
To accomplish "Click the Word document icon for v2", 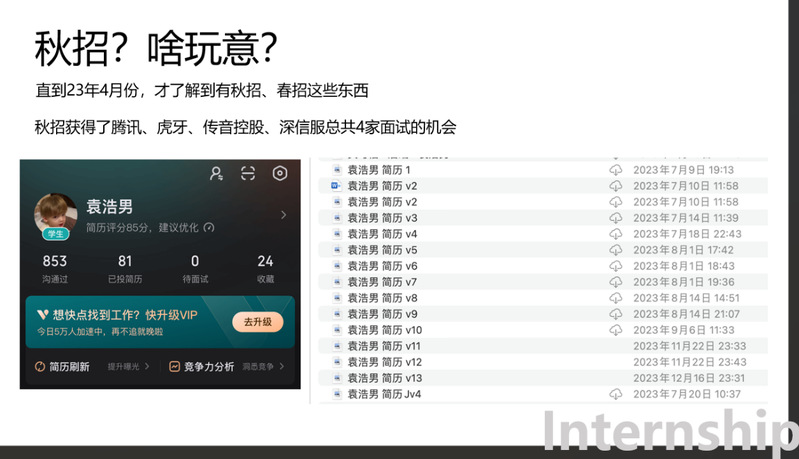I will [336, 186].
